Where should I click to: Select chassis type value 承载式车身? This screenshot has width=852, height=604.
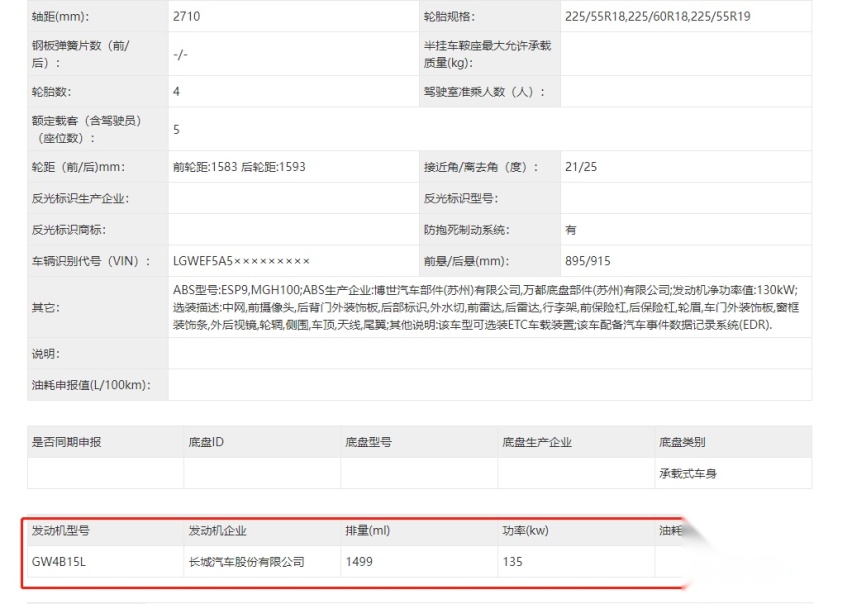(x=688, y=474)
